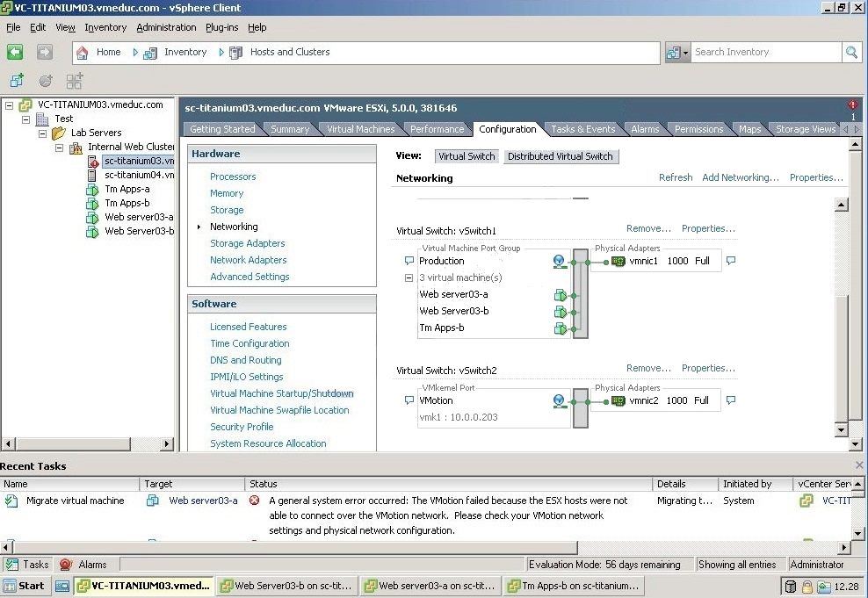This screenshot has width=868, height=598.
Task: Click the Hosts and Clusters breadcrumb icon
Action: tap(235, 53)
